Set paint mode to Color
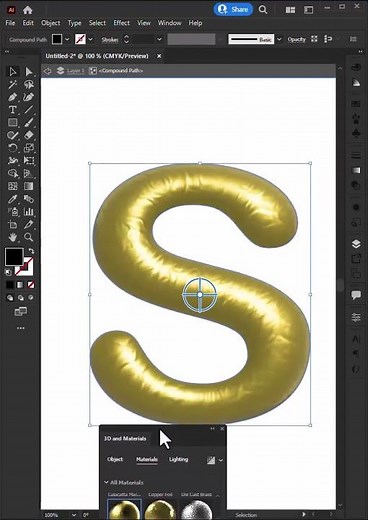This screenshot has height=520, width=368. pos(10,285)
